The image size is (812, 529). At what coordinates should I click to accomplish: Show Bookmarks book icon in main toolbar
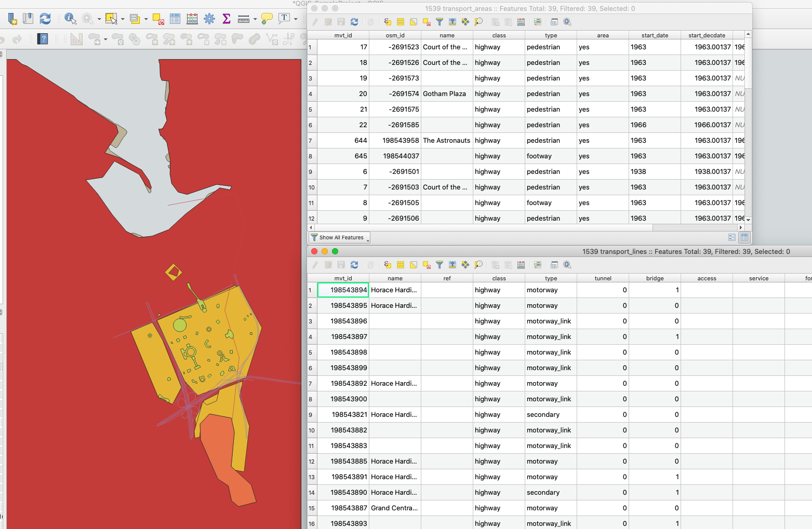click(x=28, y=19)
